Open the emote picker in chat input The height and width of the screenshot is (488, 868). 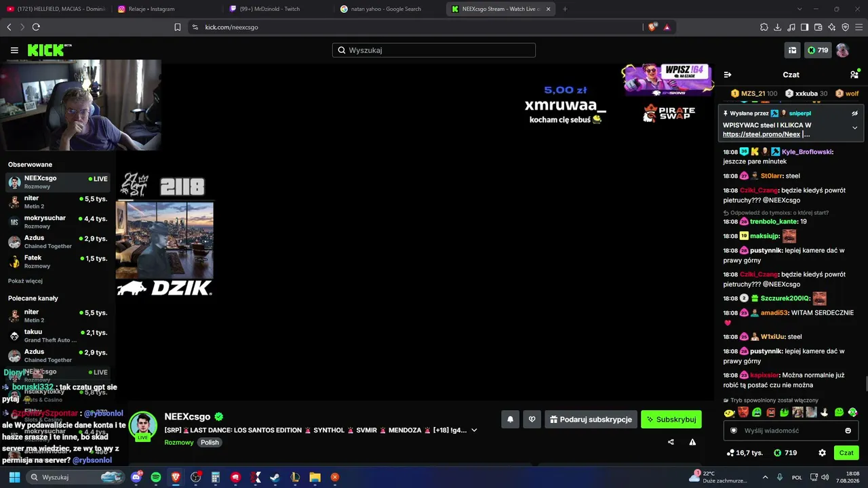tap(848, 430)
